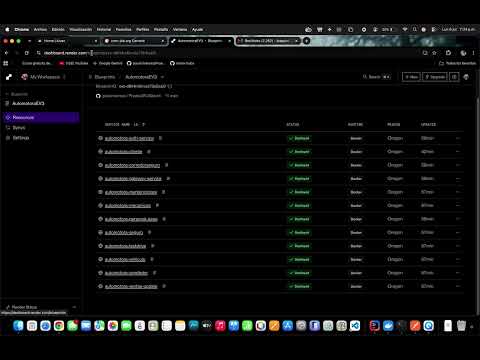
Task: Open the Historial menu
Action: (104, 29)
